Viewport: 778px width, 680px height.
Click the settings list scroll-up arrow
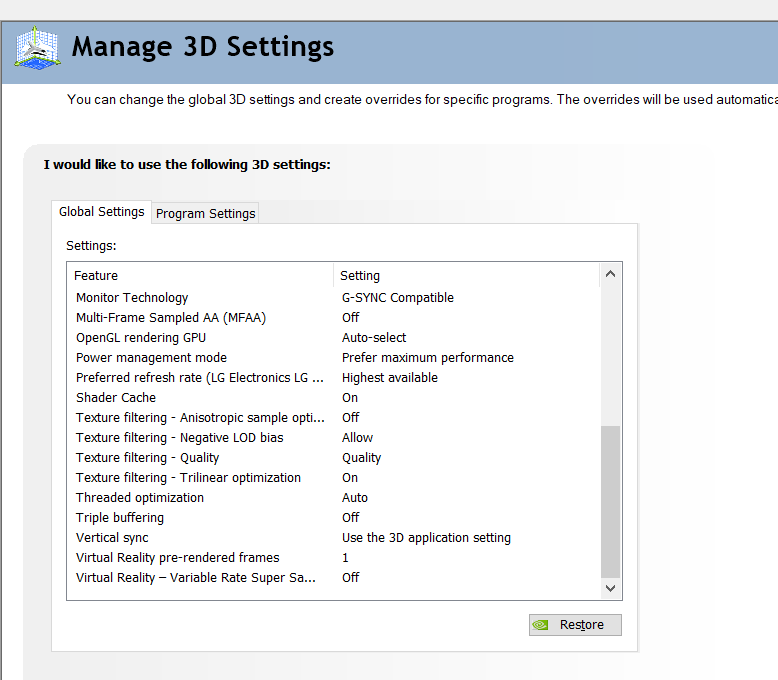pos(610,275)
